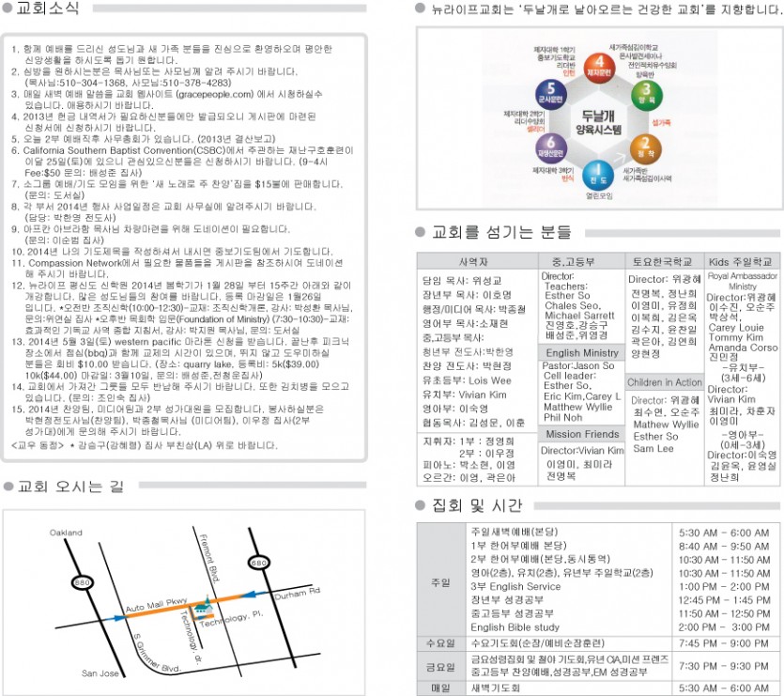Select the 중.고등부 column header
The height and width of the screenshot is (696, 784).
[581, 261]
